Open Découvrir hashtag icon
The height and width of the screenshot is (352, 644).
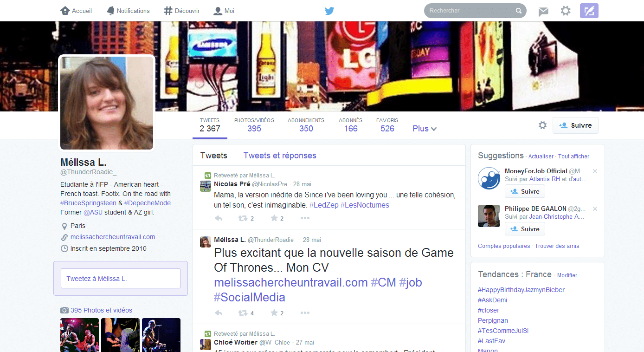(168, 11)
